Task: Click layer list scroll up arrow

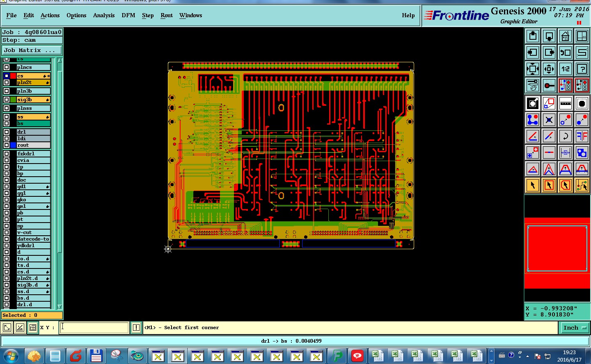Action: click(x=60, y=61)
